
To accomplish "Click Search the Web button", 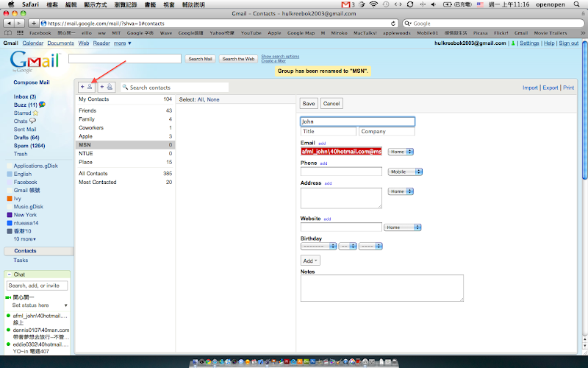I will coord(238,59).
